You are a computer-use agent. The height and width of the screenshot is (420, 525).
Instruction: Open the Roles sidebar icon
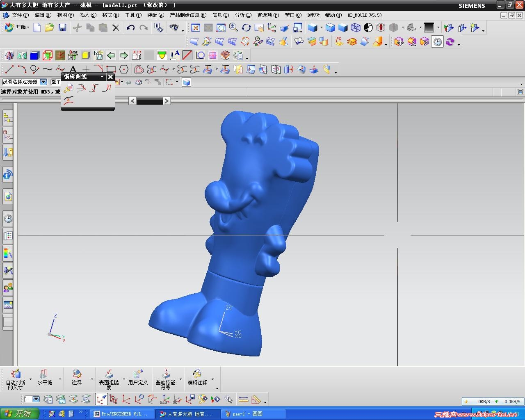pyautogui.click(x=8, y=287)
